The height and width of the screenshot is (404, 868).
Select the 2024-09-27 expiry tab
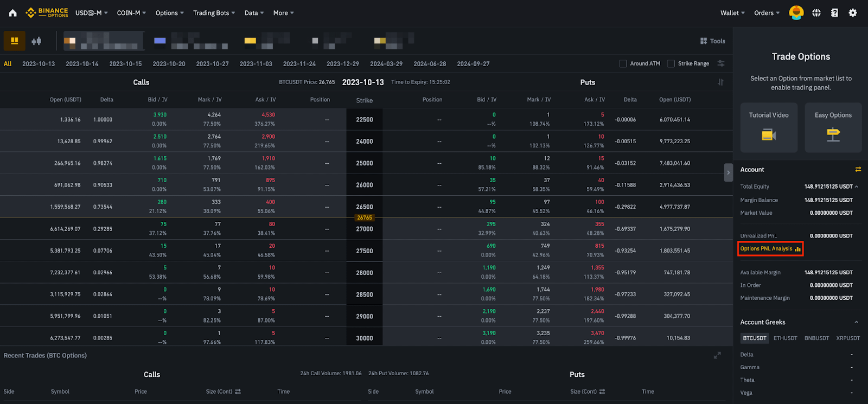point(473,63)
